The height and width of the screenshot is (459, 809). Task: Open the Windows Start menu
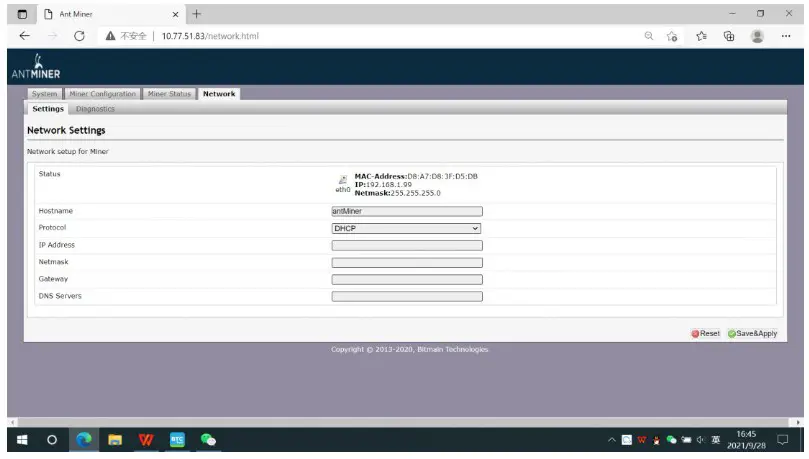click(22, 440)
